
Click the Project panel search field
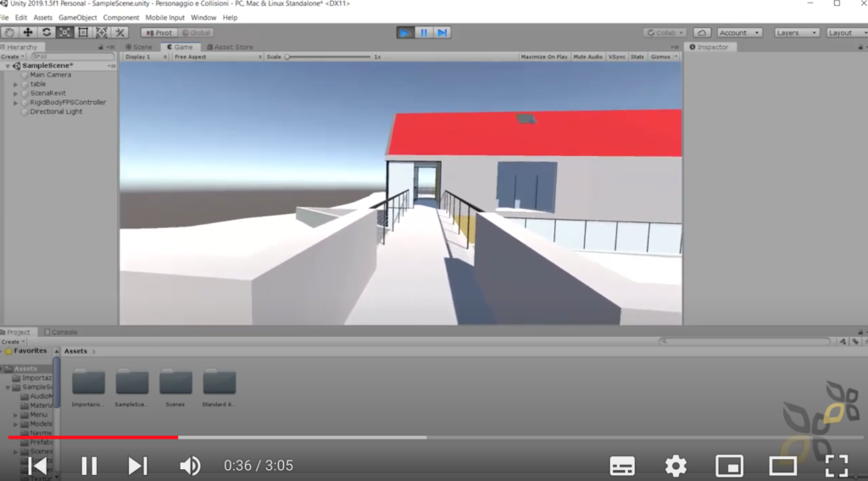[x=745, y=341]
